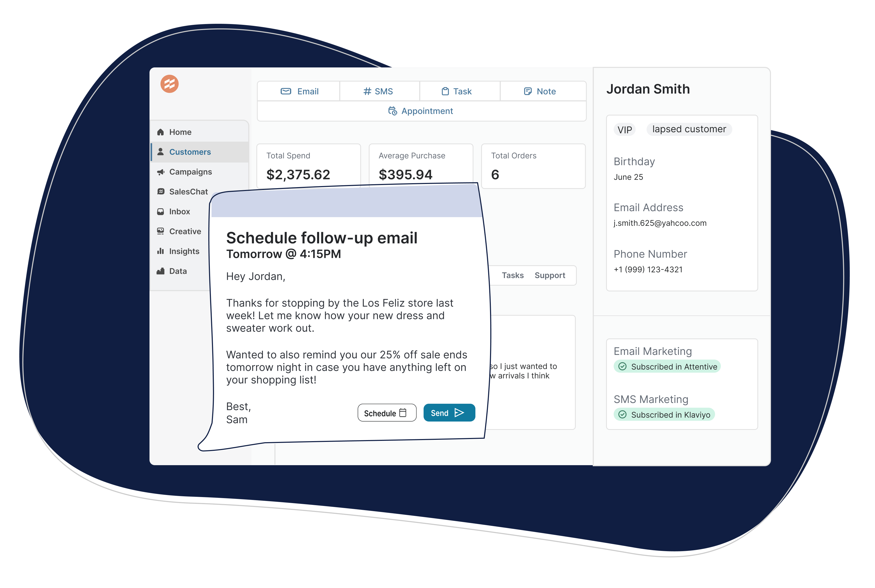Navigate to SalesChat panel
The width and height of the screenshot is (875, 588).
point(188,192)
